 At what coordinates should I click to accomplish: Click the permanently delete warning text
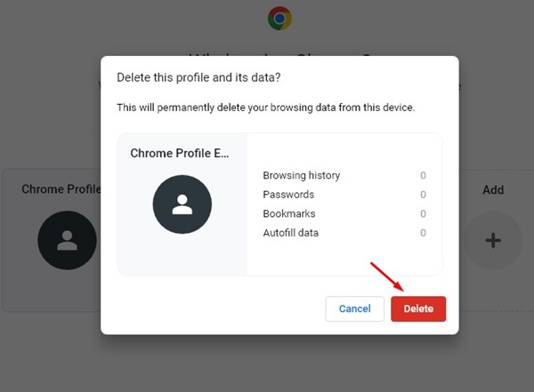(265, 108)
